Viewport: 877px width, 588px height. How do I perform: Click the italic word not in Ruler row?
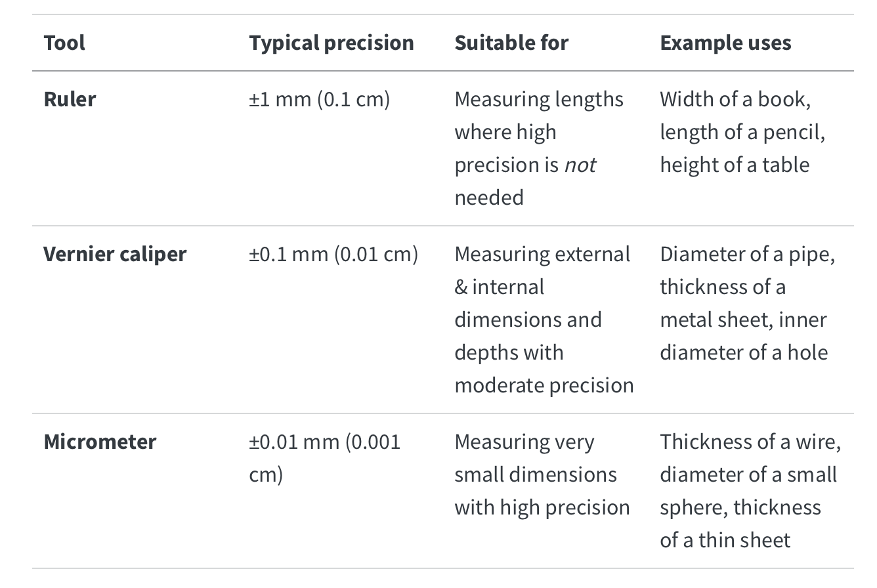[580, 165]
